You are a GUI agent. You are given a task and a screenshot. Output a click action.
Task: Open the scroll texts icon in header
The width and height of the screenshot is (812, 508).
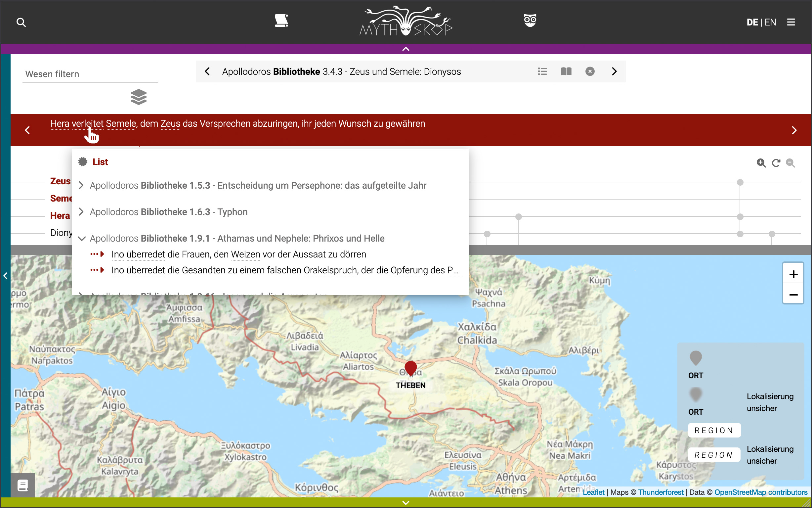point(281,21)
